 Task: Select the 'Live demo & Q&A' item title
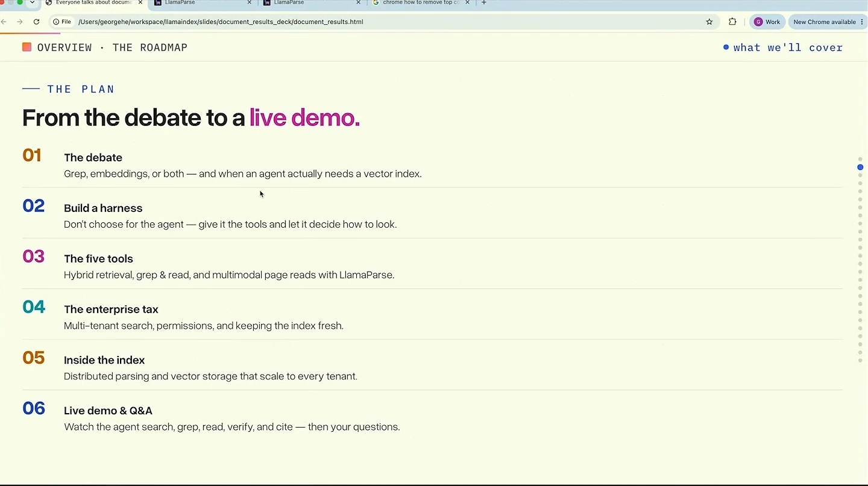click(108, 411)
